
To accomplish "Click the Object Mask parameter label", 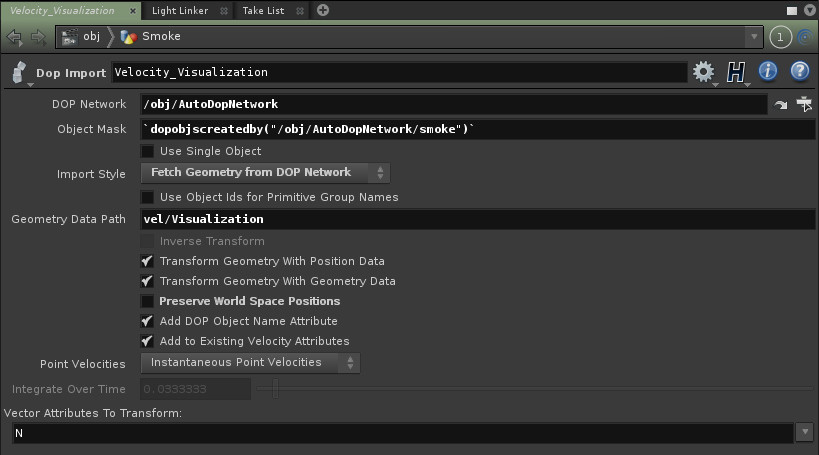I will [91, 130].
